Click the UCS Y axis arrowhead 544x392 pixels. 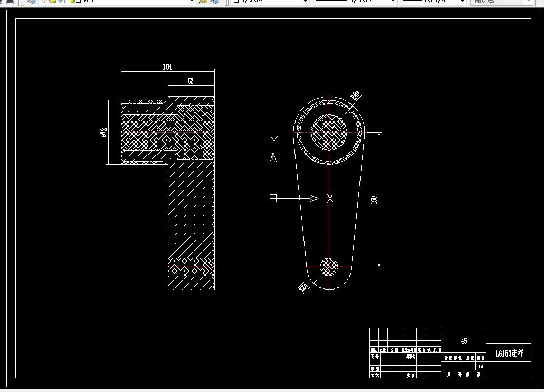(x=273, y=157)
